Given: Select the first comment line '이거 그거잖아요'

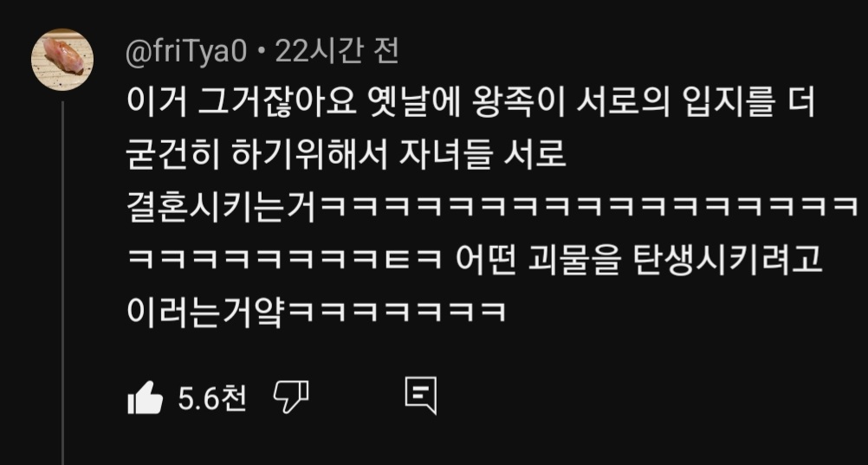Looking at the screenshot, I should point(241,102).
